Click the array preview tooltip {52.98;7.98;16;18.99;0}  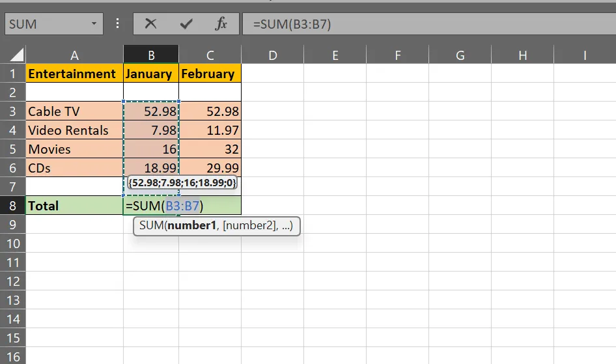[x=182, y=182]
